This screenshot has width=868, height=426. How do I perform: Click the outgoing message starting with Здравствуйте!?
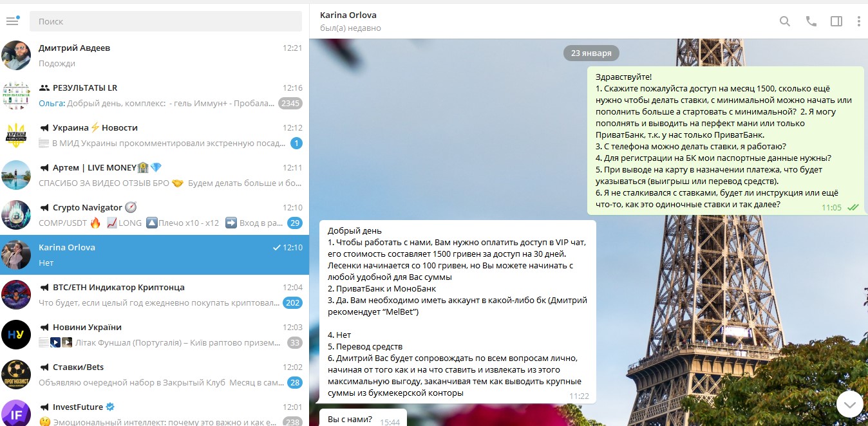pos(726,140)
